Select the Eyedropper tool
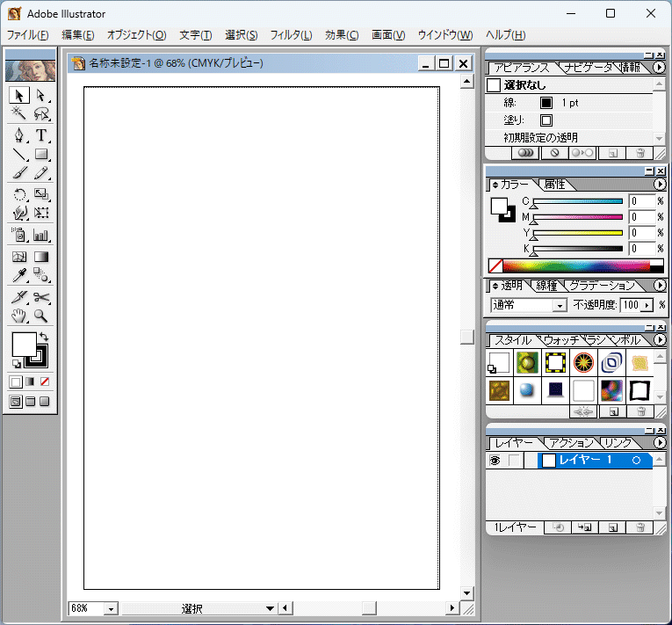Image resolution: width=672 pixels, height=625 pixels. [x=19, y=276]
